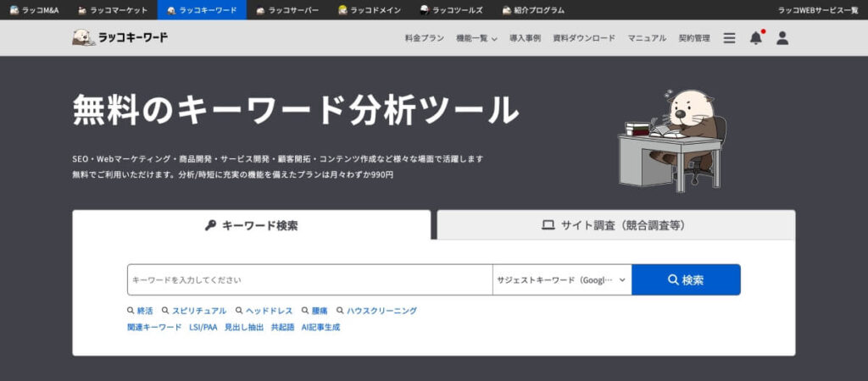Search the sample keyword 終活
This screenshot has width=868, height=381.
tap(145, 311)
